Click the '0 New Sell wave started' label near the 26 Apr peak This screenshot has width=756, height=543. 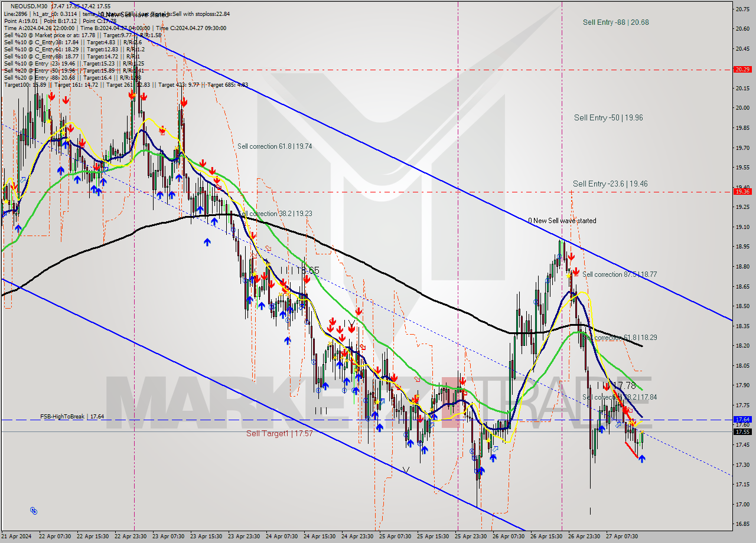click(x=562, y=221)
